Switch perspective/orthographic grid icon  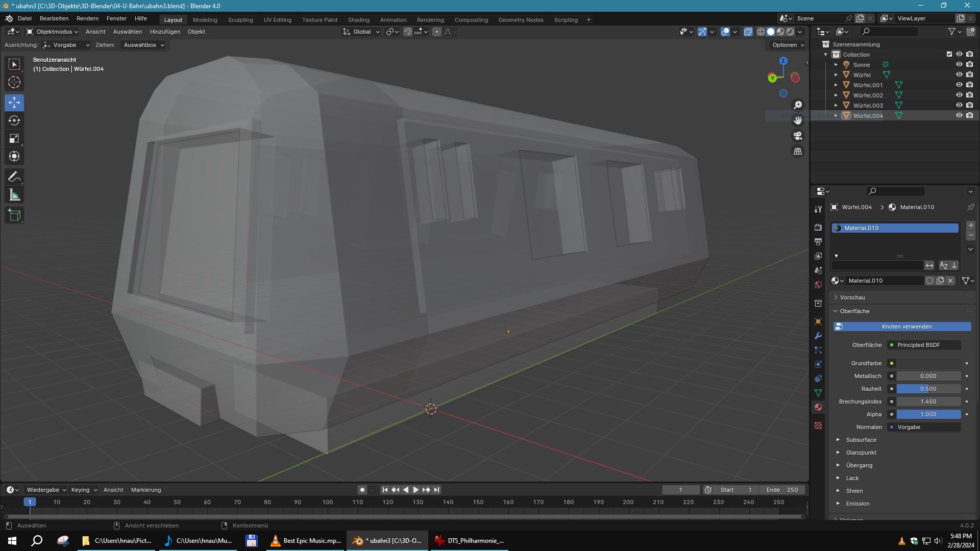pos(797,151)
